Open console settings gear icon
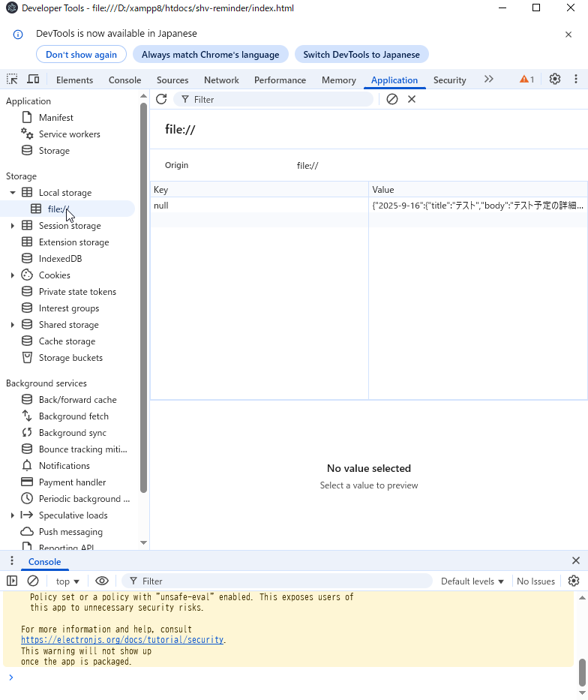Screen dimensions: 588x700 click(574, 581)
